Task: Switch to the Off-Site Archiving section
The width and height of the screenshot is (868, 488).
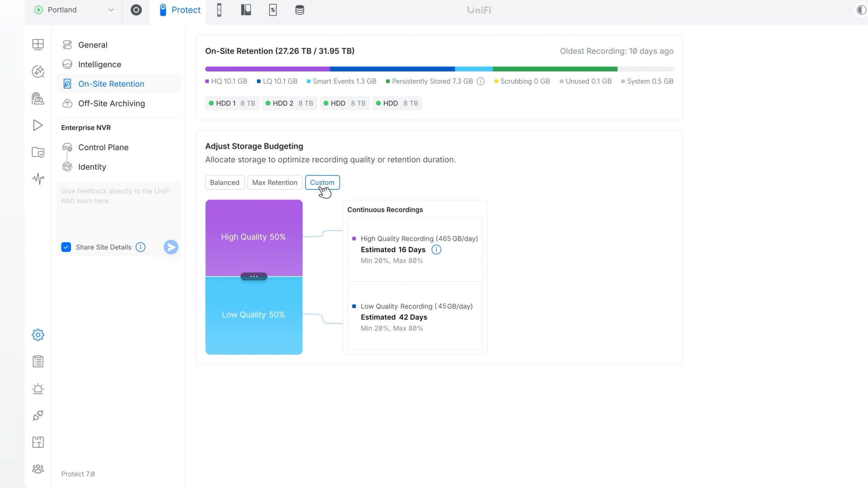Action: (x=111, y=103)
